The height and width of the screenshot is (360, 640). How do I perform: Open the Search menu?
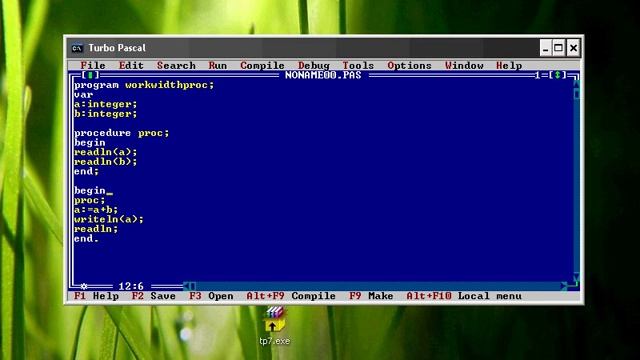pos(176,65)
